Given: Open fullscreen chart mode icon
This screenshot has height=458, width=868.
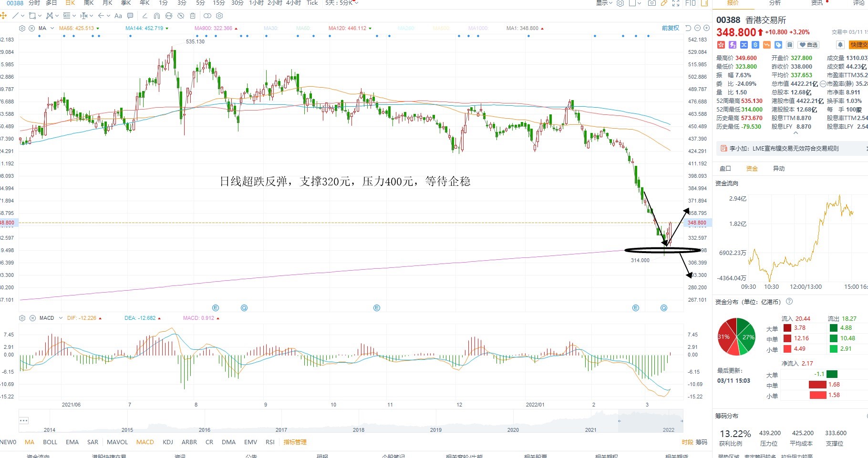Looking at the screenshot, I should [x=676, y=3].
